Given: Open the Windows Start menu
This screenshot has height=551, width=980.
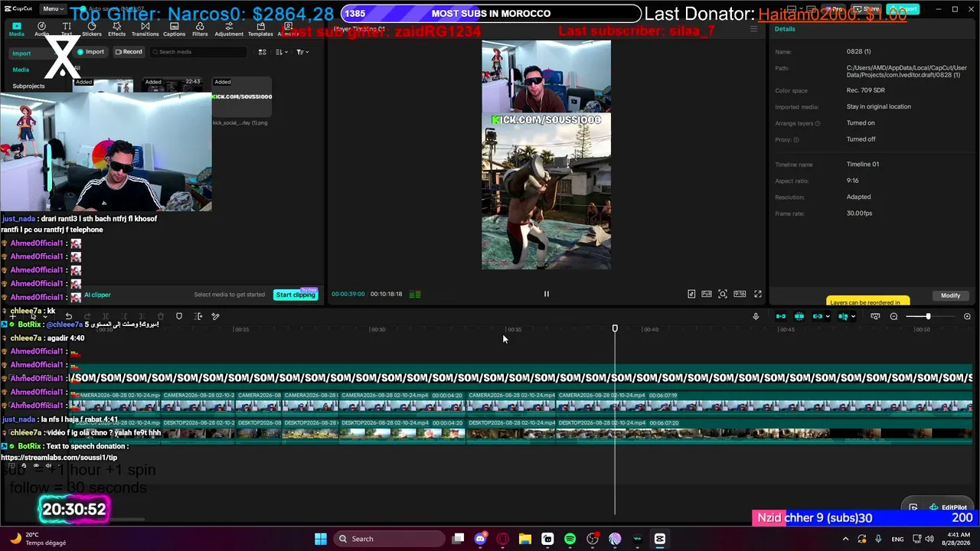Looking at the screenshot, I should [x=321, y=539].
